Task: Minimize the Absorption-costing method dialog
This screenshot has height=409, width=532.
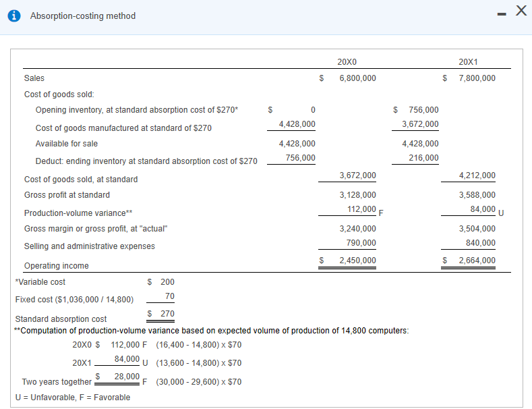Action: pos(502,14)
